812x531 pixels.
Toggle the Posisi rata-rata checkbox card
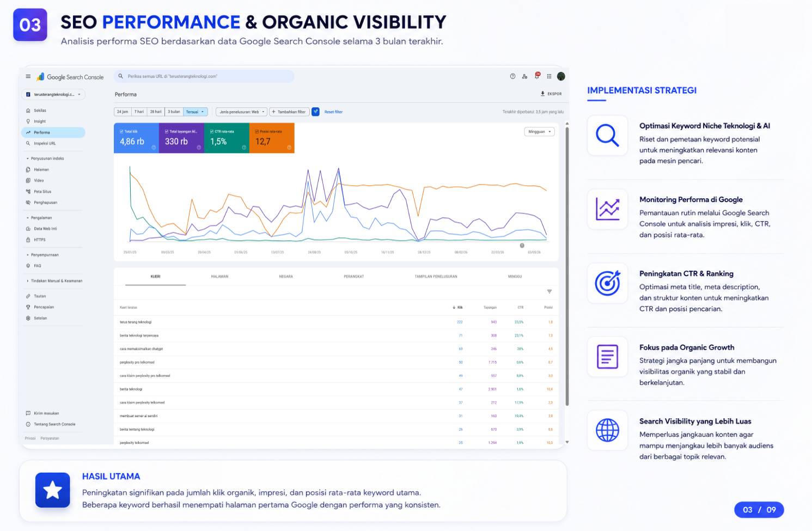(x=272, y=138)
